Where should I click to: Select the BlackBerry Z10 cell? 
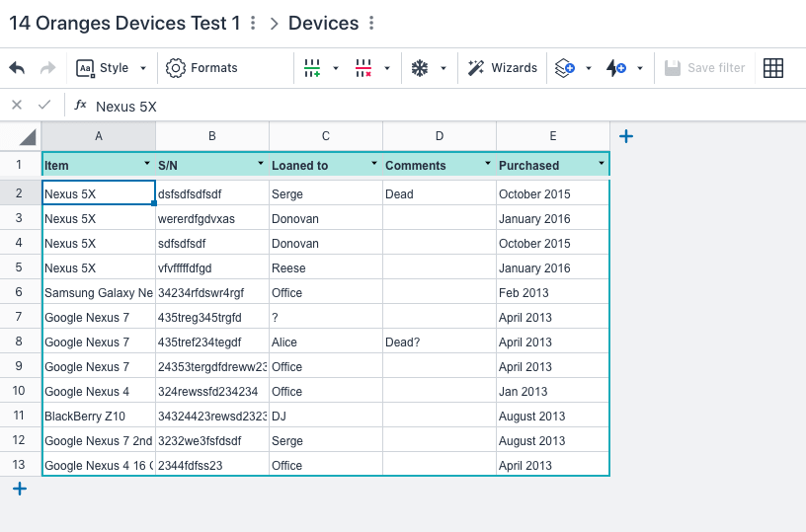pos(99,416)
